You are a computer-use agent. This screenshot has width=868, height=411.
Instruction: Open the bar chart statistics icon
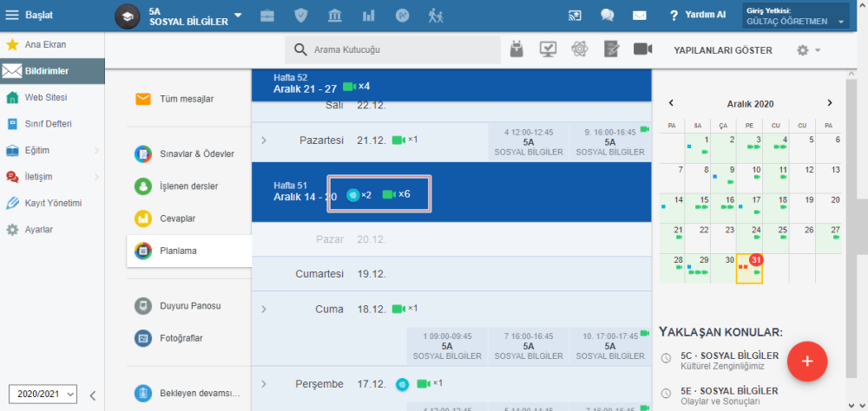pyautogui.click(x=368, y=16)
